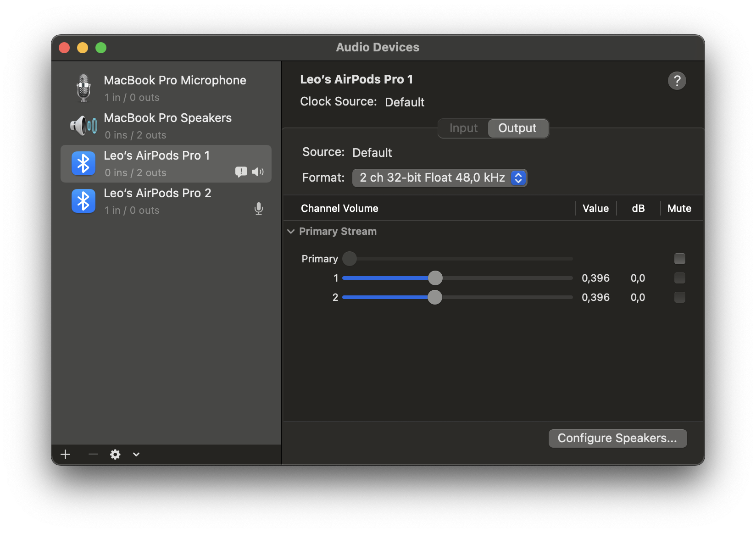Viewport: 756px width, 533px height.
Task: Toggle the Primary channel mute checkbox
Action: tap(680, 259)
